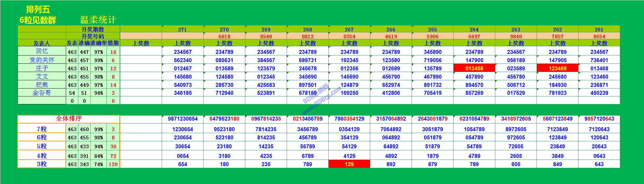The width and height of the screenshot is (644, 184).
Task: Select the 金谷哥 author name
Action: (x=42, y=93)
